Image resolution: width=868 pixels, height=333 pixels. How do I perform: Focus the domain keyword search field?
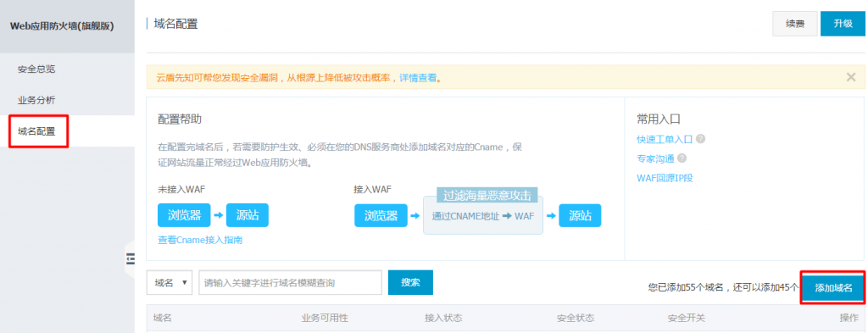pyautogui.click(x=290, y=283)
